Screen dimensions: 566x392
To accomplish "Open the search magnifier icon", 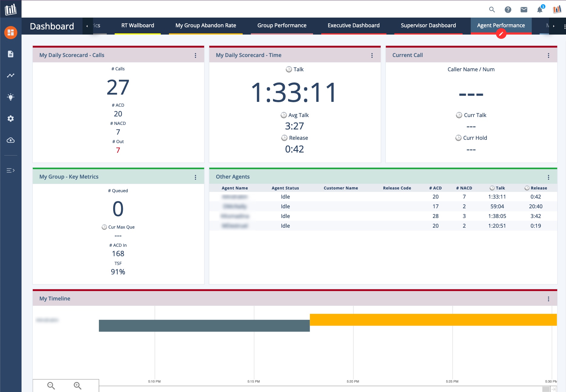I will coord(492,10).
